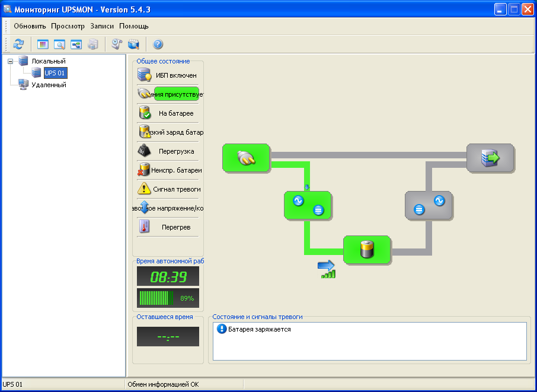
Task: Open the Просмотр menu
Action: 68,26
